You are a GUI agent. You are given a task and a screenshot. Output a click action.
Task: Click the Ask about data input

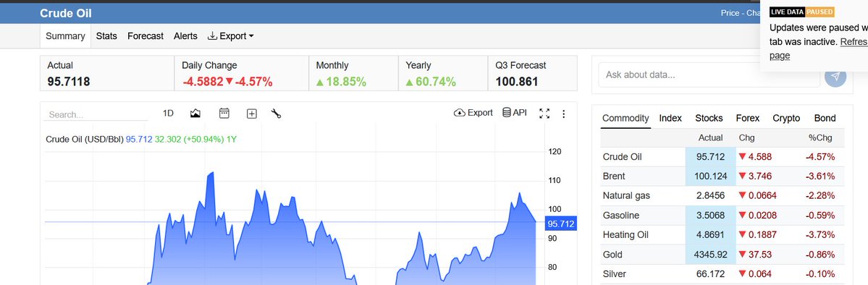click(709, 75)
